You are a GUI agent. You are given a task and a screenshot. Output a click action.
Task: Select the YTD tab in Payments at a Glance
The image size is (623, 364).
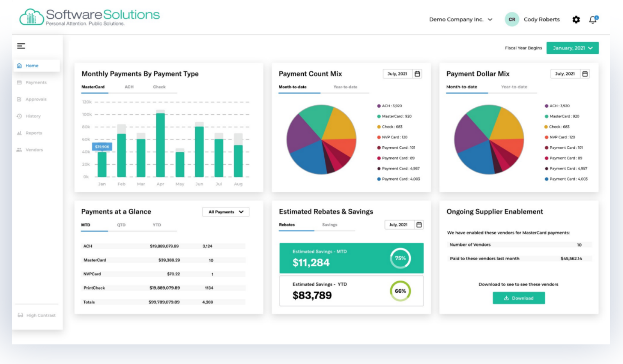point(157,225)
